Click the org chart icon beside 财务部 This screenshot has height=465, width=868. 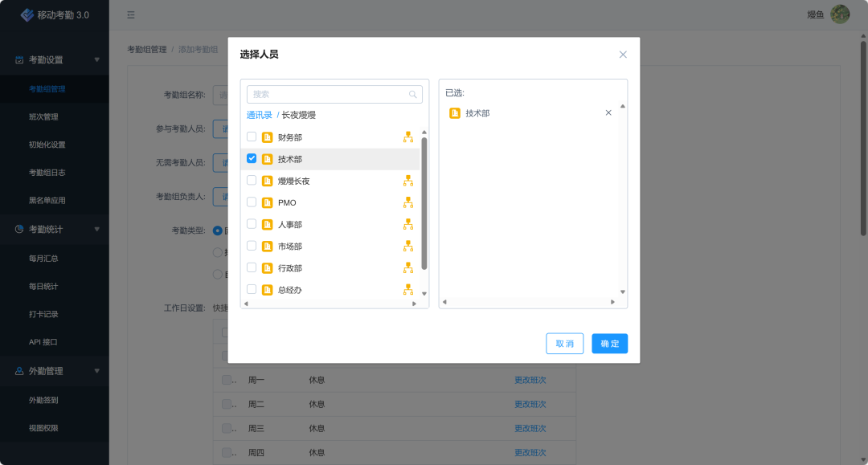point(408,137)
